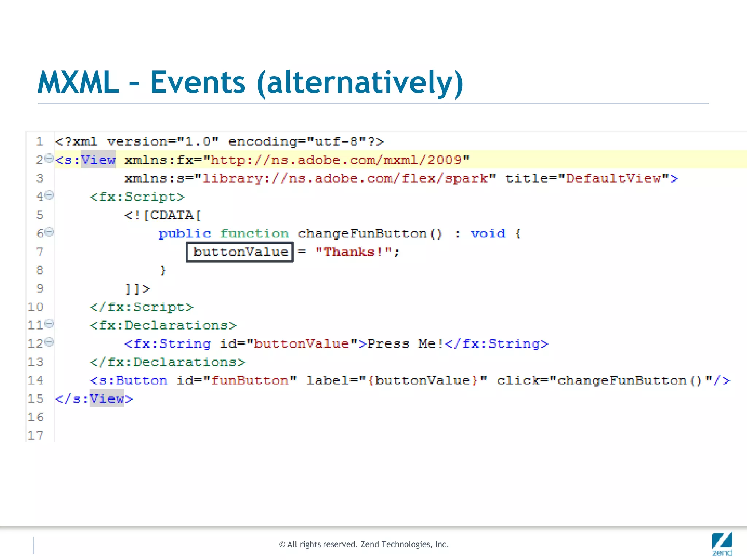Click the 'changeFunButton()' function name on line 6
Viewport: 747px width, 560px height.
point(370,233)
